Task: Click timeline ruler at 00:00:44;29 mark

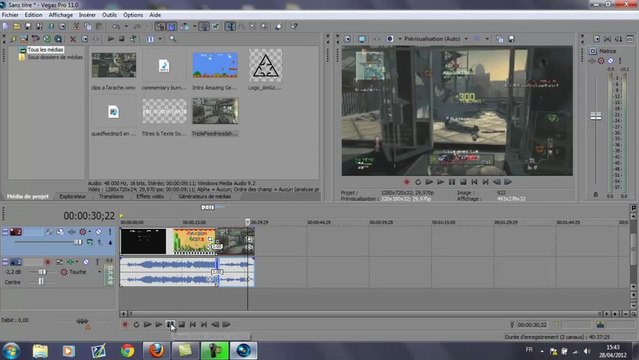Action: click(x=319, y=223)
